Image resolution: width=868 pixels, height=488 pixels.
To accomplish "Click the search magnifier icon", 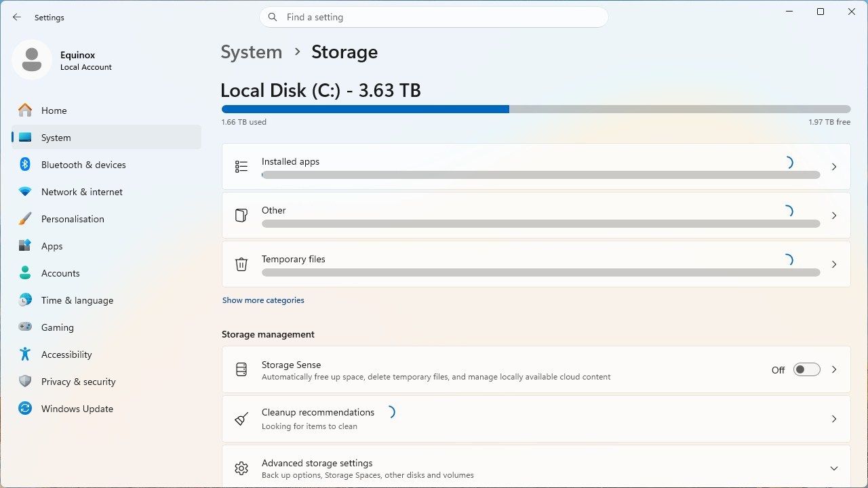I will click(x=273, y=17).
